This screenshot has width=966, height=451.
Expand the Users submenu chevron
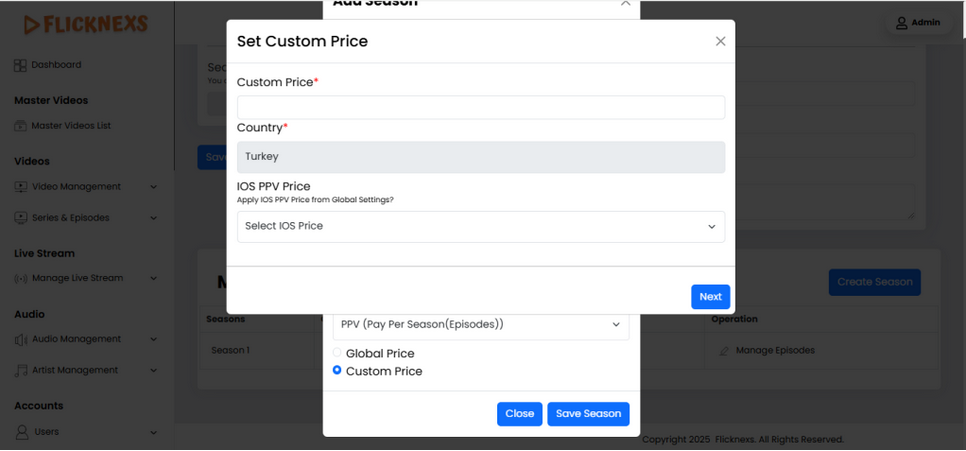click(153, 432)
